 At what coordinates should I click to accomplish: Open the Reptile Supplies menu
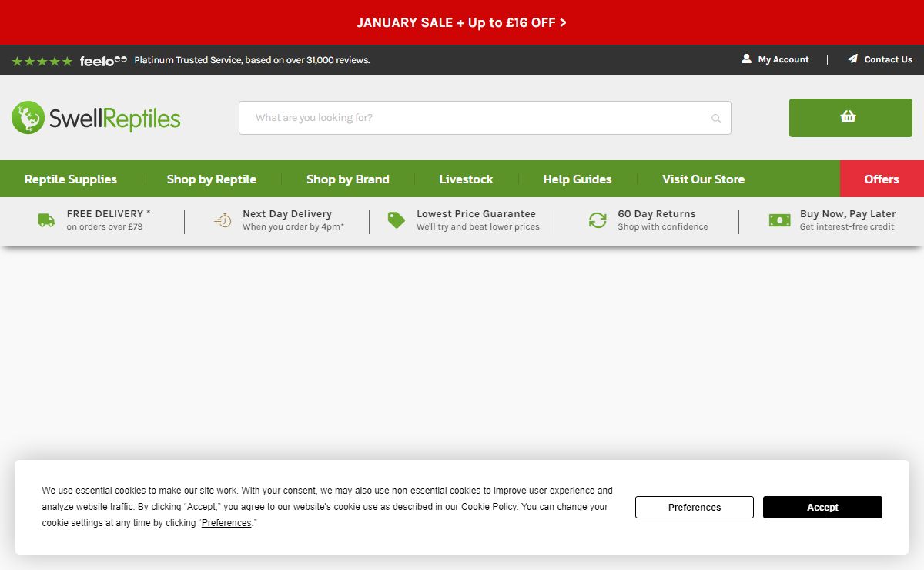coord(71,179)
